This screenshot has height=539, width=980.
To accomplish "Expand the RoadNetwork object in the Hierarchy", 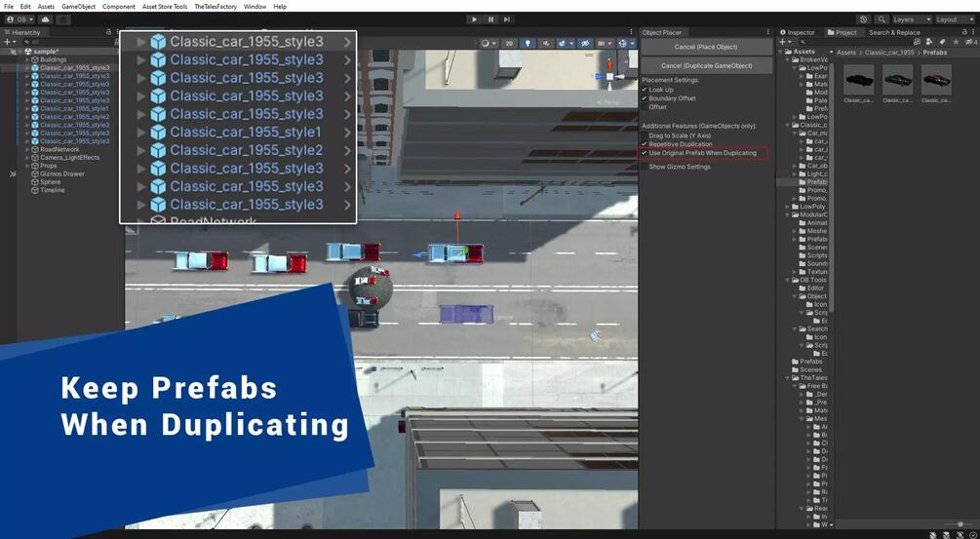I will coord(27,150).
